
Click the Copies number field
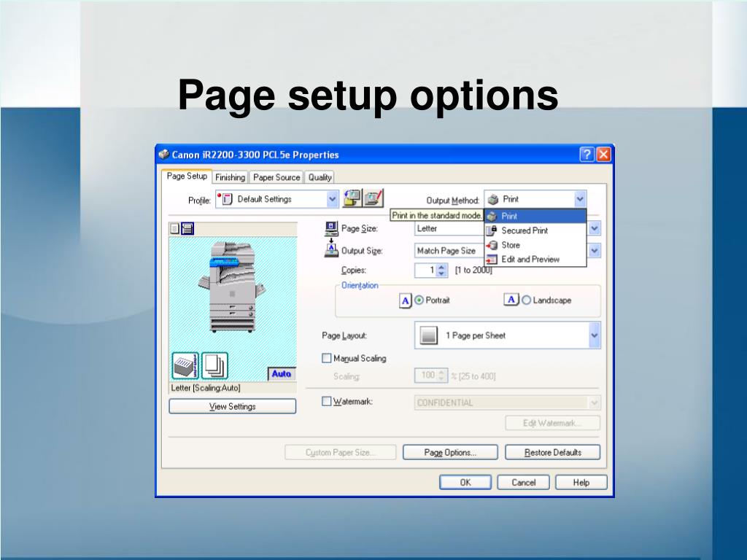tap(426, 270)
